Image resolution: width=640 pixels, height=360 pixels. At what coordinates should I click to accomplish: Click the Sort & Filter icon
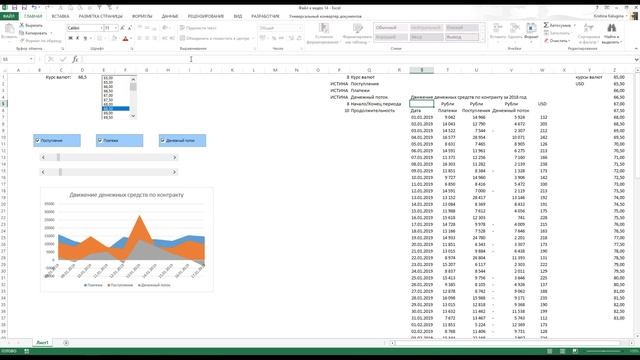[x=589, y=28]
